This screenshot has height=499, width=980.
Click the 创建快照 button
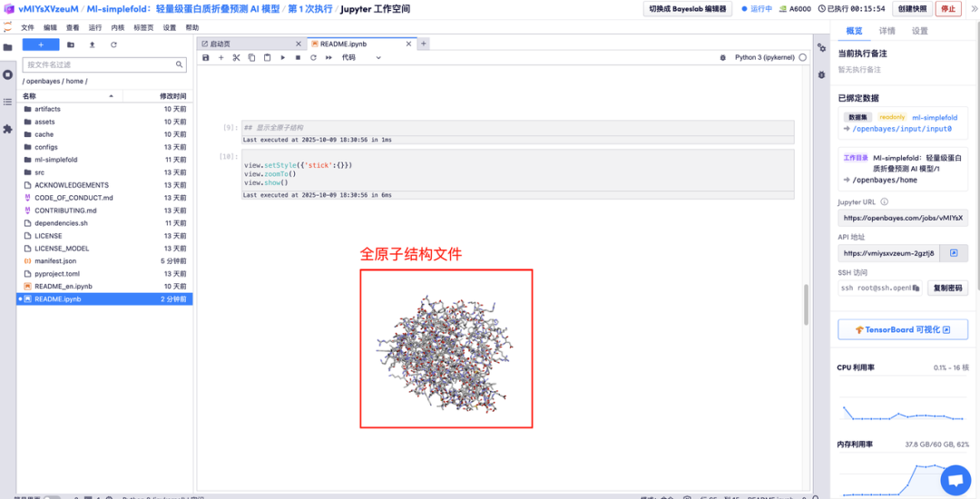click(911, 9)
